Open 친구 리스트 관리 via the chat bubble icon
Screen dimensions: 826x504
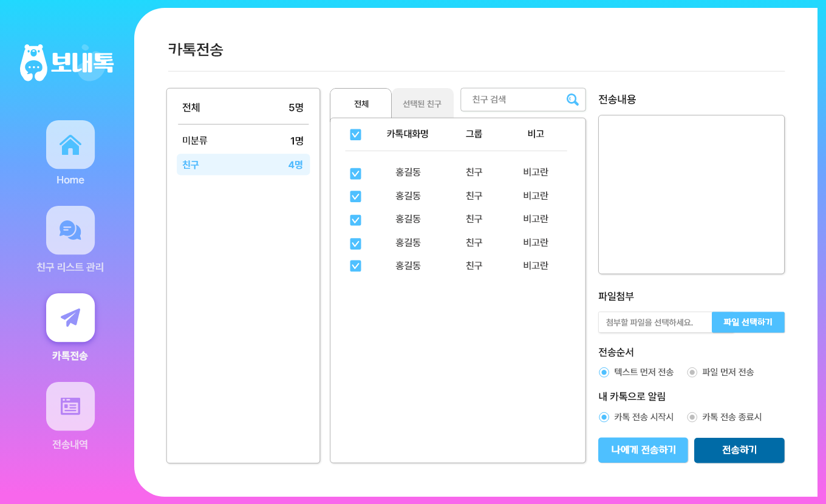point(70,230)
